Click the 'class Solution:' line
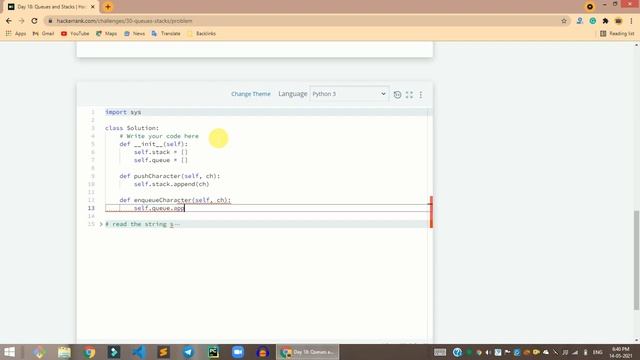 pos(132,128)
